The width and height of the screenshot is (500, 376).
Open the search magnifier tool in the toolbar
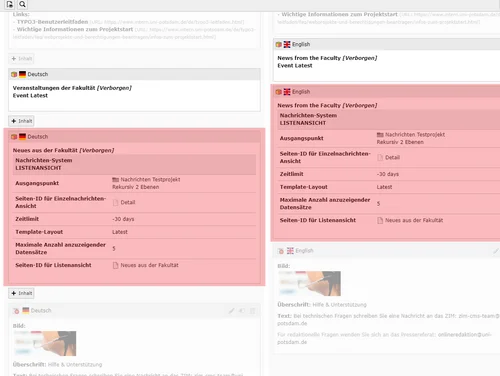click(x=22, y=4)
